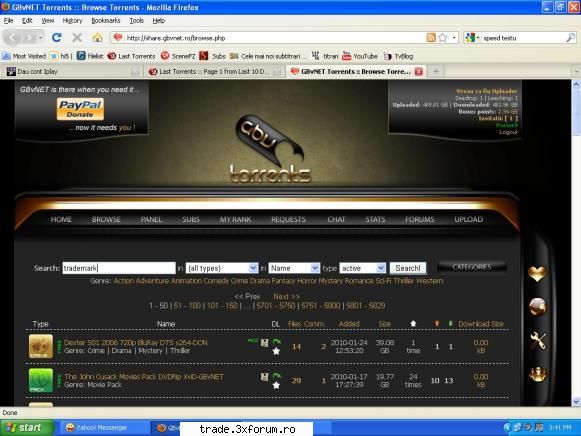Click the SceneFZ bookmark

click(178, 56)
